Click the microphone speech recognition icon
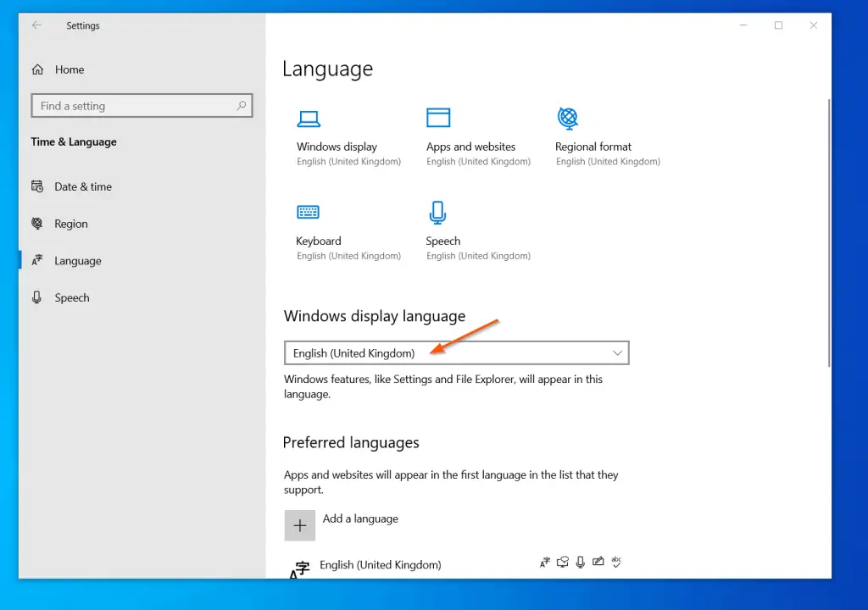 pyautogui.click(x=580, y=562)
